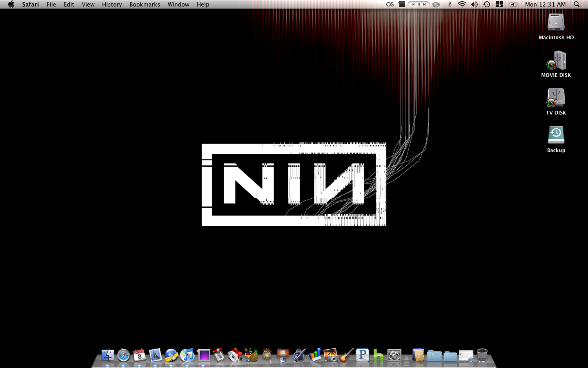The height and width of the screenshot is (368, 588).
Task: Open iCal calendar in the Dock
Action: (139, 355)
